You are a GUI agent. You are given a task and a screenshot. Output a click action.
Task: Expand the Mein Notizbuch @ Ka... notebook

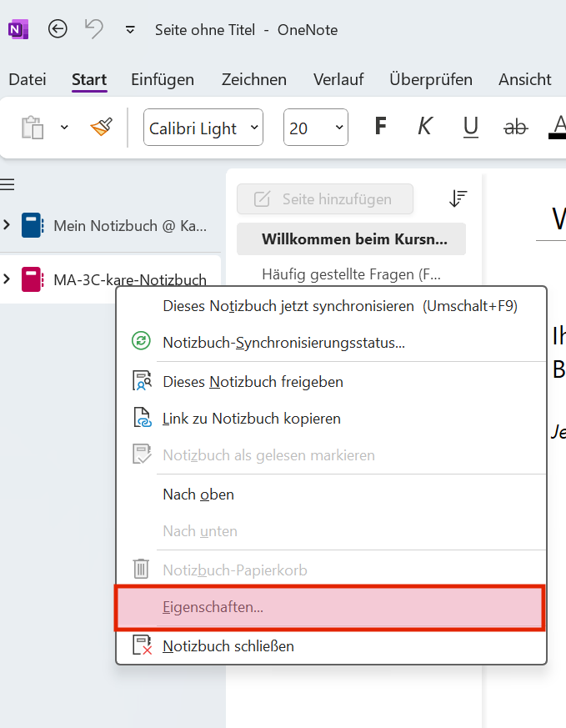pos(7,225)
